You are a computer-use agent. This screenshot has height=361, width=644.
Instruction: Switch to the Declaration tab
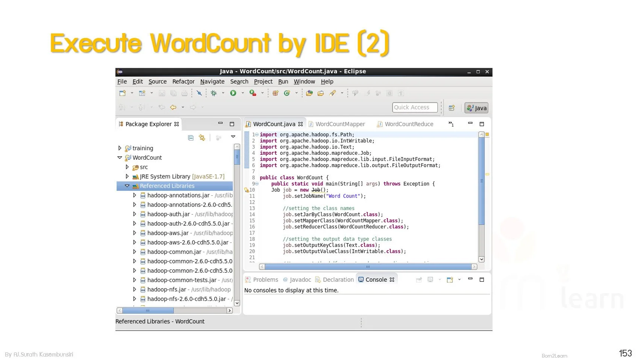pos(335,279)
